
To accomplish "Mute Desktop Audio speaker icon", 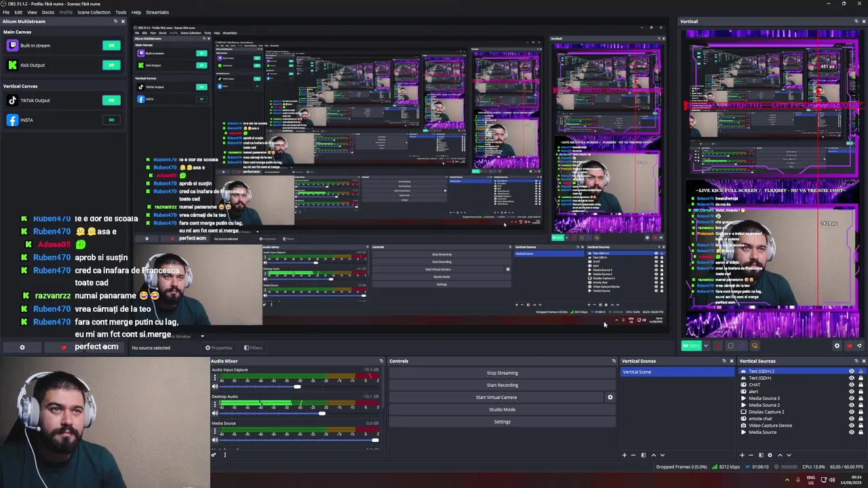I will [x=215, y=413].
